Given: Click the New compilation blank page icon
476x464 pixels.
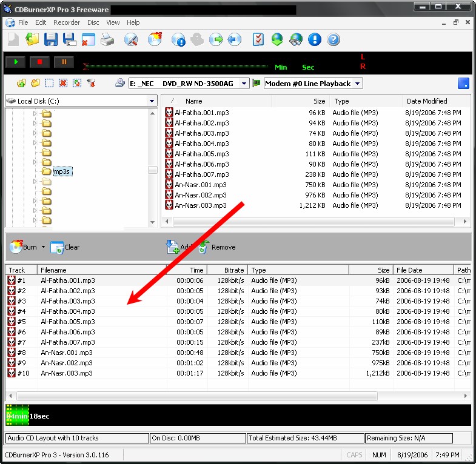Looking at the screenshot, I should (13, 39).
